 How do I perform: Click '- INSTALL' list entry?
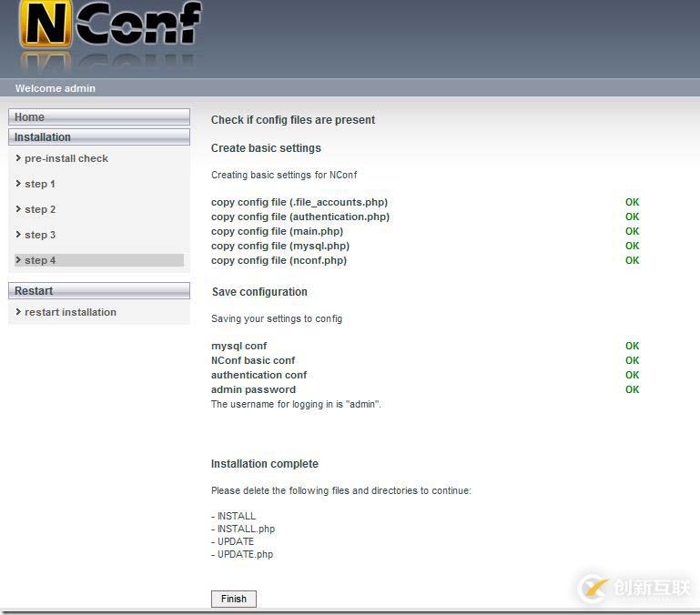click(x=233, y=516)
